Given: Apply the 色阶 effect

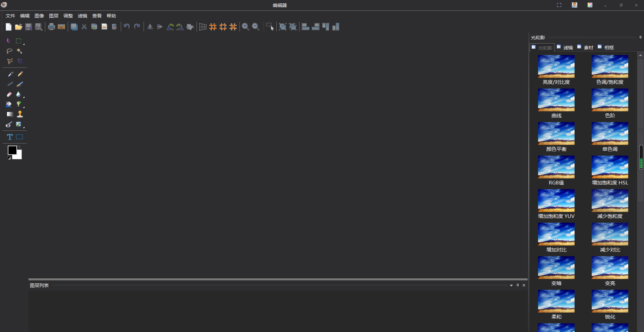Looking at the screenshot, I should tap(610, 104).
